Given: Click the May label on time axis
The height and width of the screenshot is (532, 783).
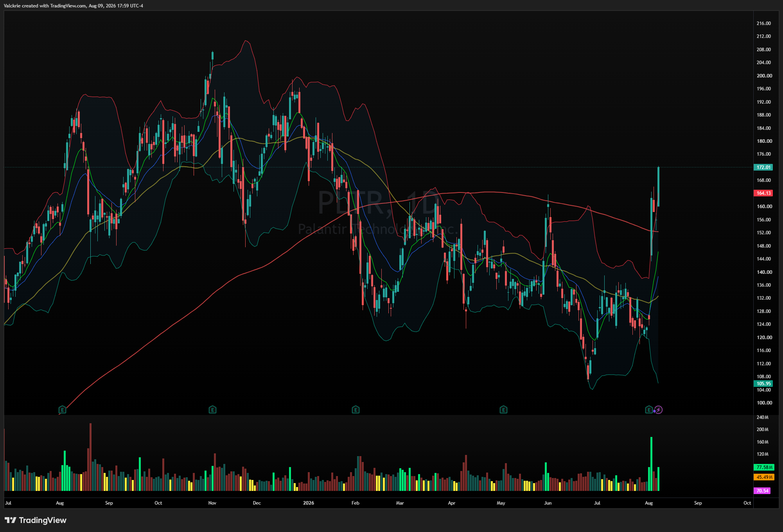Looking at the screenshot, I should pos(501,503).
